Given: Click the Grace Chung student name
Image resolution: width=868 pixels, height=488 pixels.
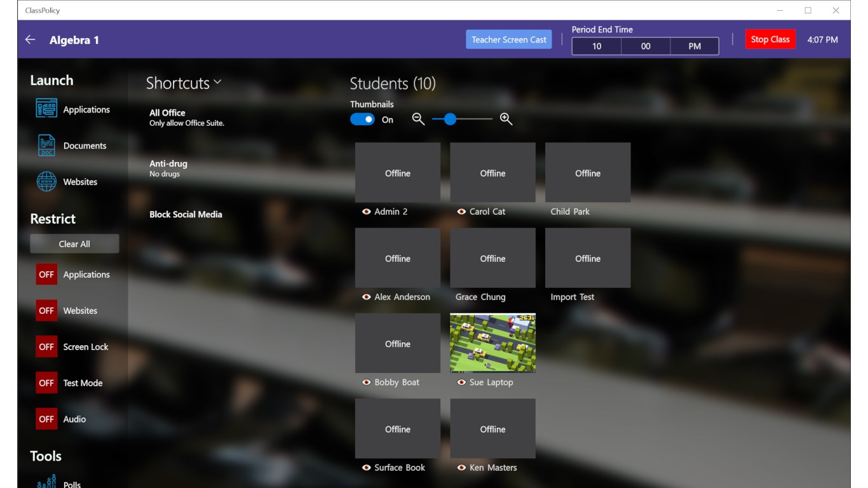Looking at the screenshot, I should click(x=480, y=297).
